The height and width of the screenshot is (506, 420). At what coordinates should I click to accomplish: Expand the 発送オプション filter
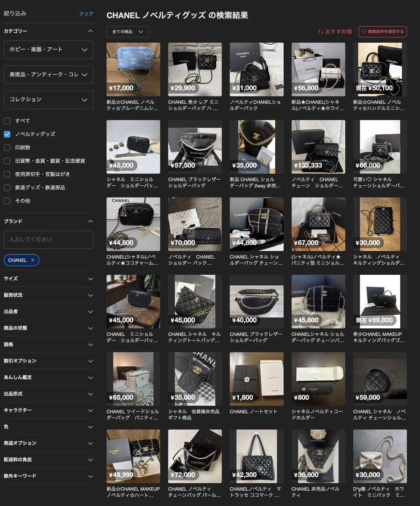(49, 443)
